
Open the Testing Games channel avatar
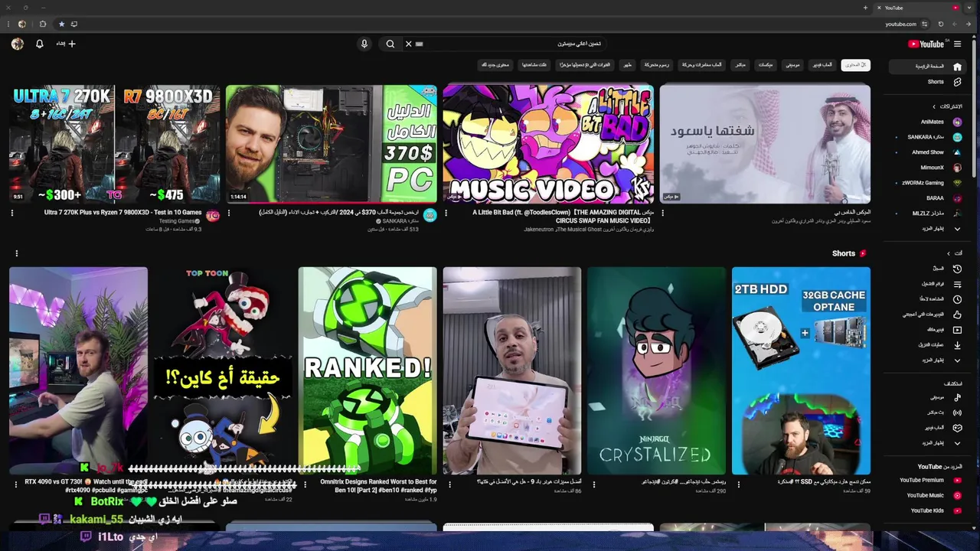(213, 216)
